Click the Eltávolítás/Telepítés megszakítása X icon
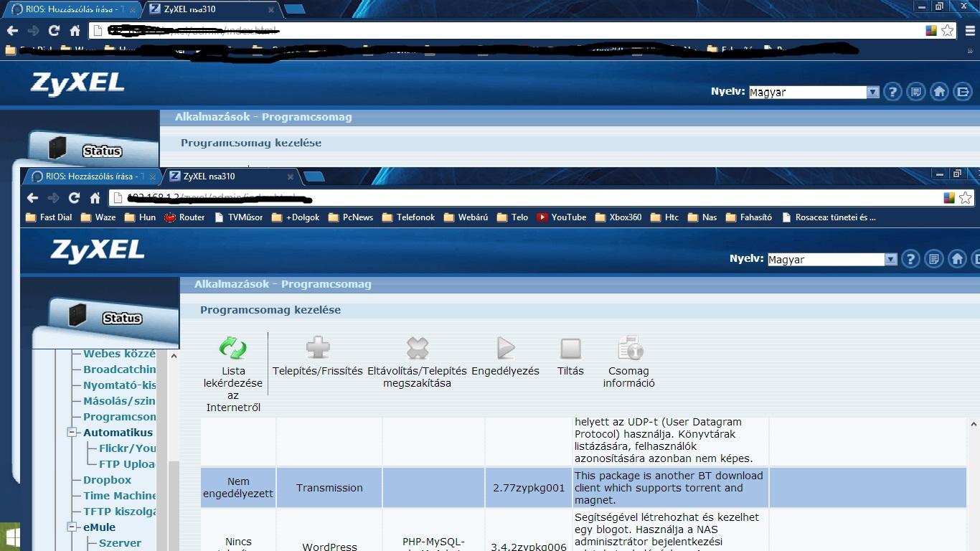Image resolution: width=980 pixels, height=551 pixels. coord(417,348)
